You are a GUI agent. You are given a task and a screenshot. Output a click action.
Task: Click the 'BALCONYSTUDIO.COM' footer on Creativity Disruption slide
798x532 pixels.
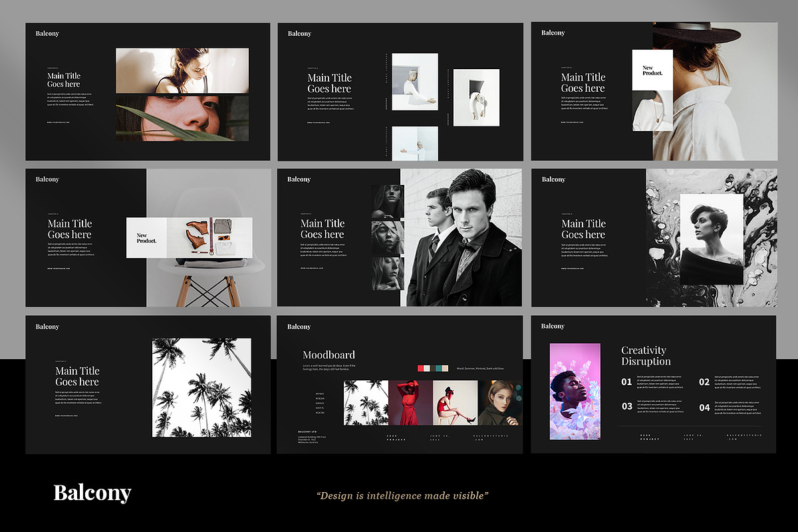(x=745, y=437)
